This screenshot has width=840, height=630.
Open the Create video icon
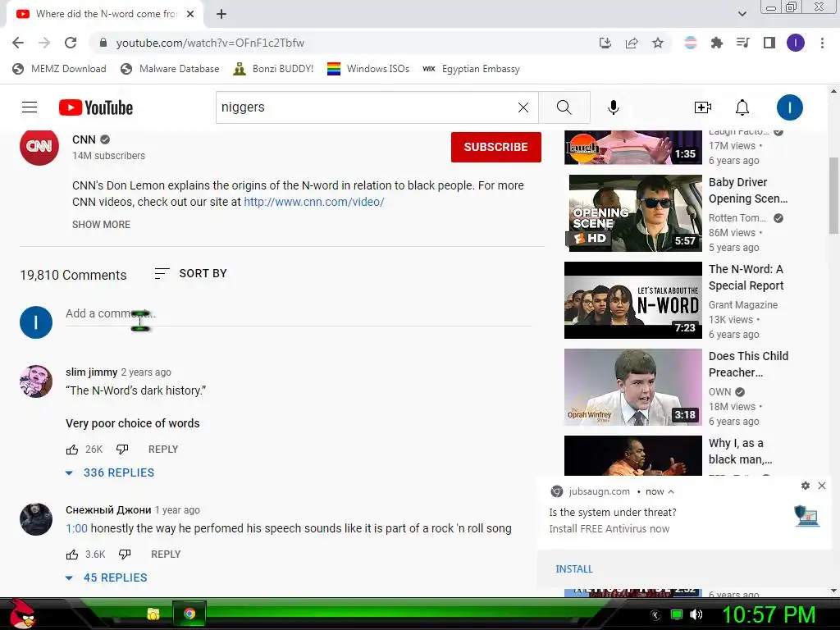[x=703, y=107]
